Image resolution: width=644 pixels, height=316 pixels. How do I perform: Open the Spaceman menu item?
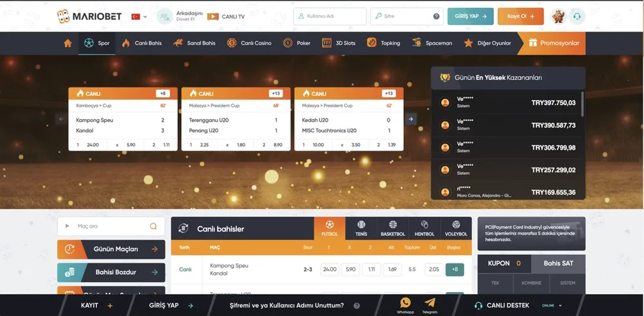432,43
